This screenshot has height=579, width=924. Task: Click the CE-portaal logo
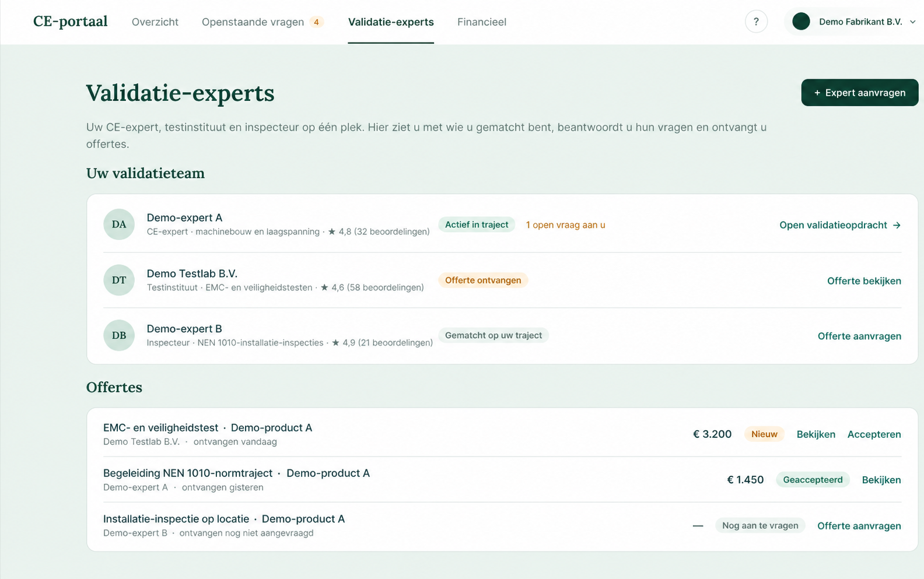point(71,22)
